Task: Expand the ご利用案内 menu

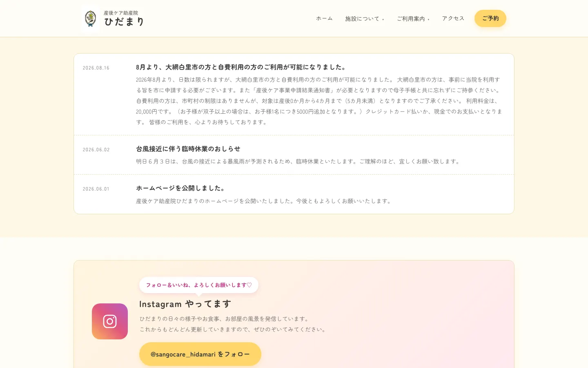Action: tap(413, 18)
